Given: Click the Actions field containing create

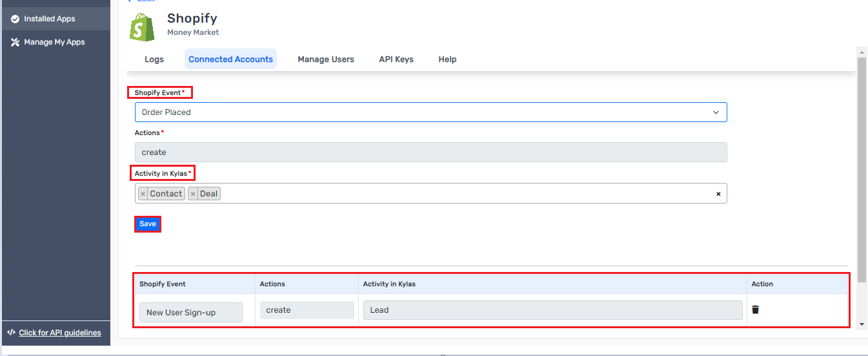Looking at the screenshot, I should [x=430, y=152].
